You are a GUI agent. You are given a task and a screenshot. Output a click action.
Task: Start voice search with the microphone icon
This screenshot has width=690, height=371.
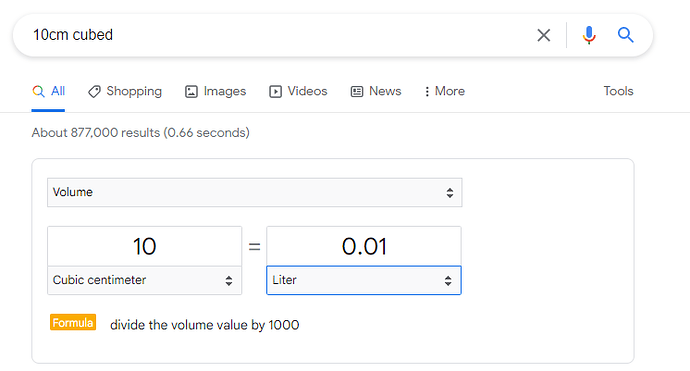[x=589, y=35]
